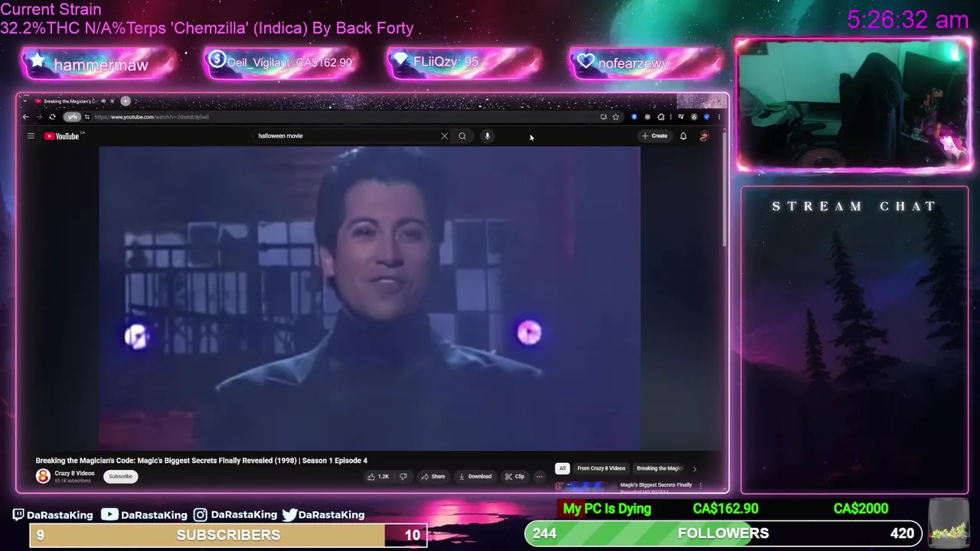
Task: Mute tab using the speaker icon
Action: (x=103, y=101)
